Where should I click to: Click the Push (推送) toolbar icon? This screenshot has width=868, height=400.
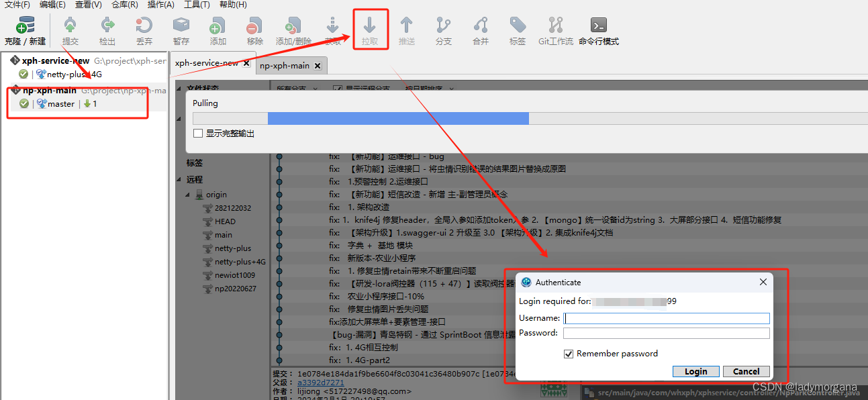coord(407,26)
